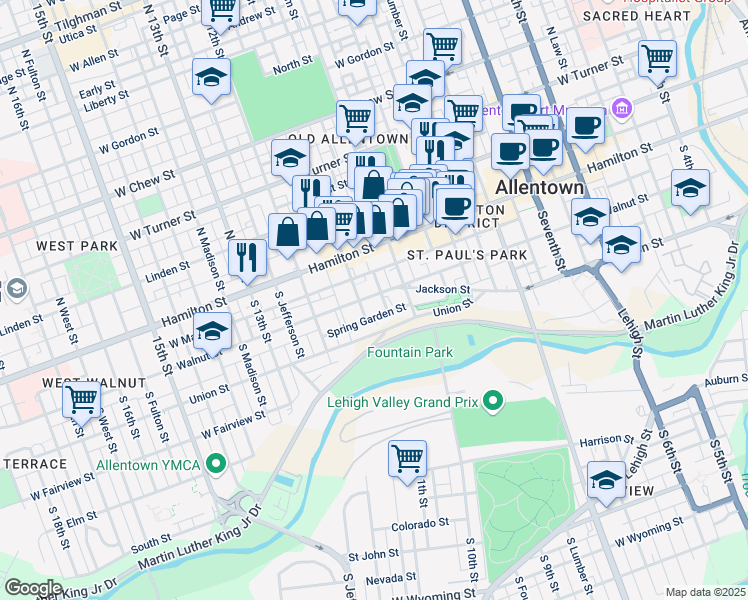Select the South St label
The width and height of the screenshot is (748, 600).
pos(151,544)
